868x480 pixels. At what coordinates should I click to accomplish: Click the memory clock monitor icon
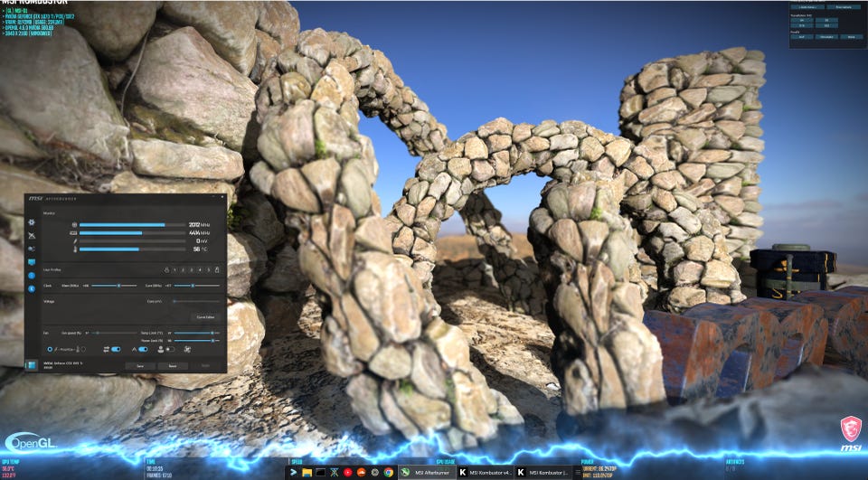point(73,233)
